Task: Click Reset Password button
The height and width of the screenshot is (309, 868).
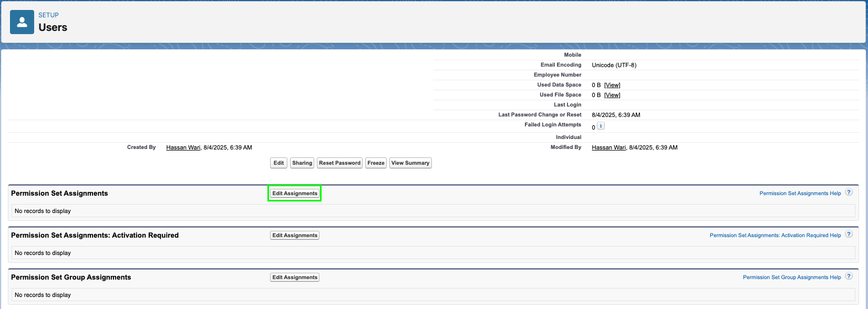Action: coord(339,163)
